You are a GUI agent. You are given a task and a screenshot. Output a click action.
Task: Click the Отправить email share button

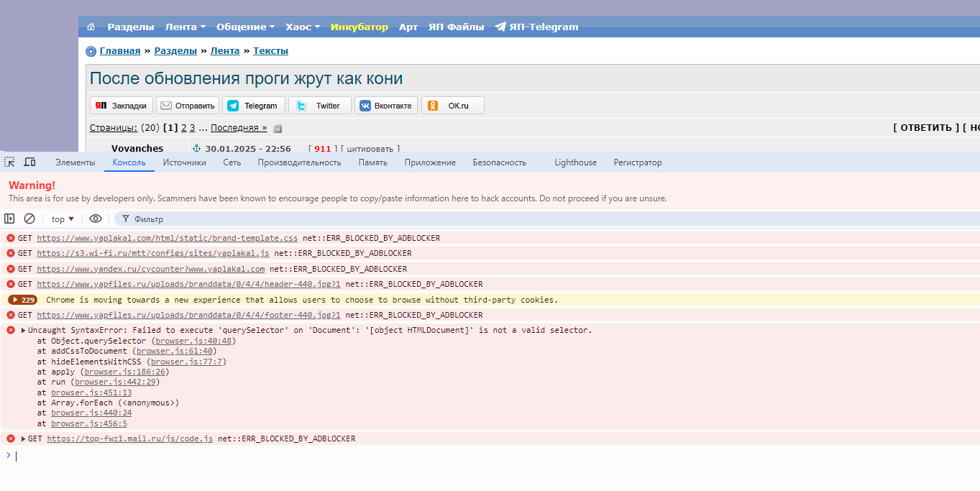[x=188, y=106]
